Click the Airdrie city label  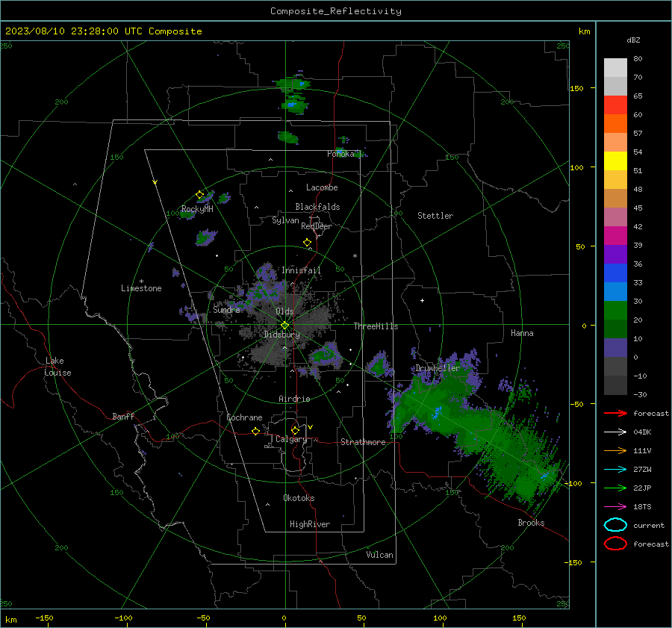pos(294,399)
